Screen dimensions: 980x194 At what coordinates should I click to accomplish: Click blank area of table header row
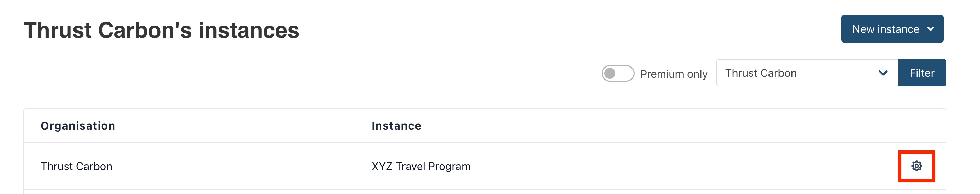[647, 126]
